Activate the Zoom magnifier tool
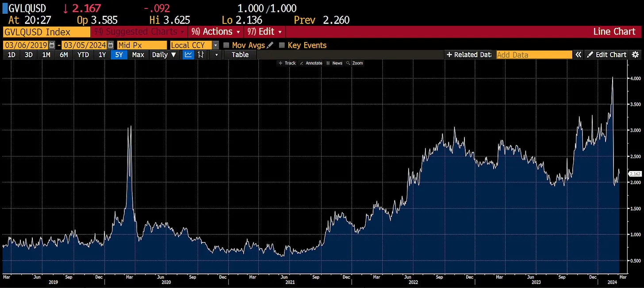644x288 pixels. [355, 63]
